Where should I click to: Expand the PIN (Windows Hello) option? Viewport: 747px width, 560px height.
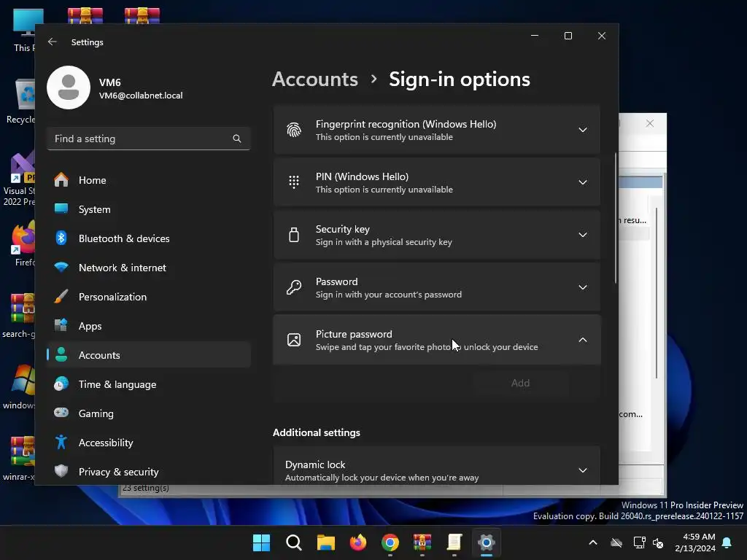click(437, 182)
